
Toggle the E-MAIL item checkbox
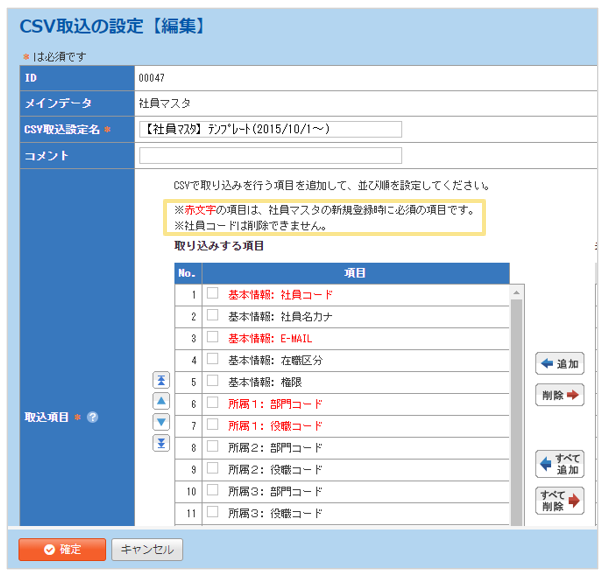(212, 338)
